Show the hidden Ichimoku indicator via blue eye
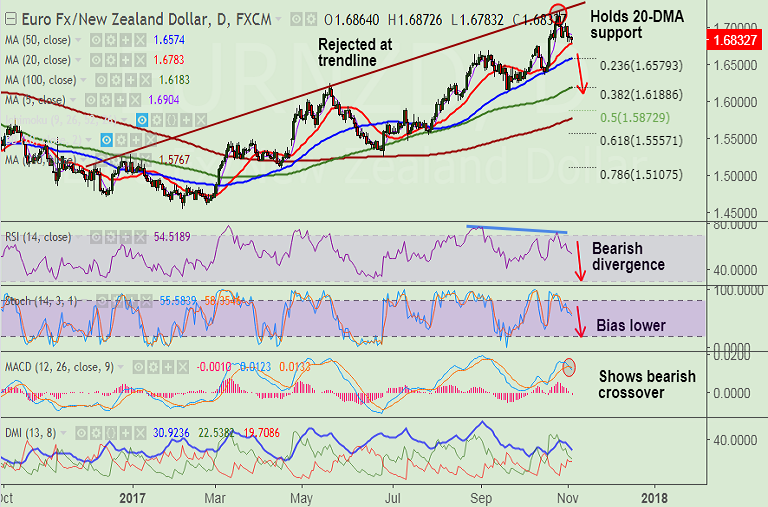Viewport: 768px width, 507px height. 142,120
